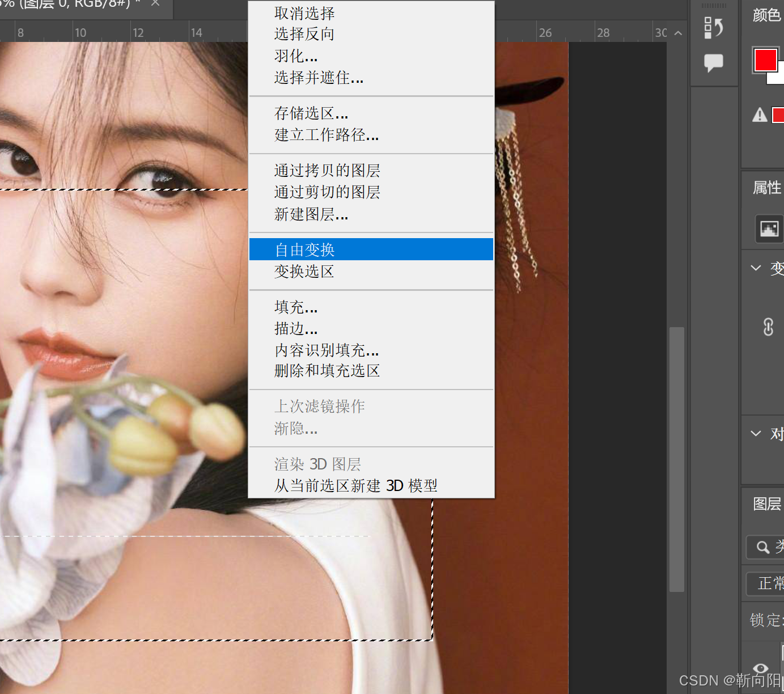This screenshot has height=694, width=784.
Task: Close the document tab
Action: coord(155,3)
